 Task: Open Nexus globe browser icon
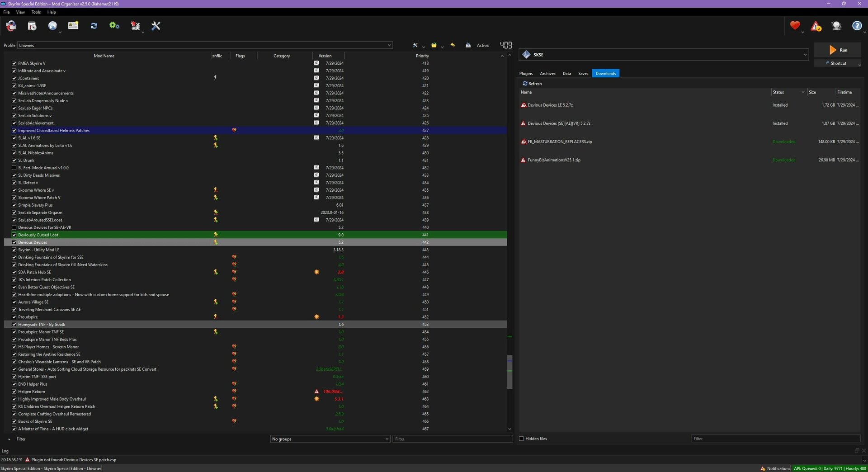[52, 26]
